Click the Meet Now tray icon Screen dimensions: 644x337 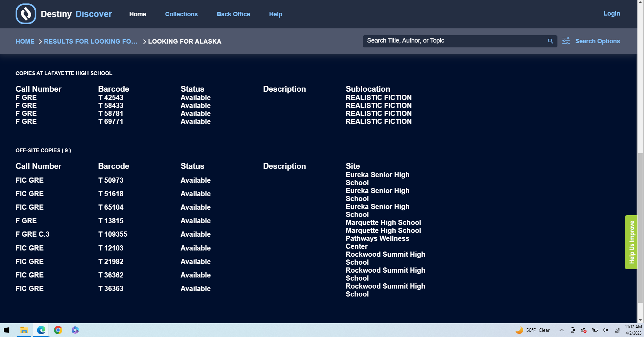[573, 330]
